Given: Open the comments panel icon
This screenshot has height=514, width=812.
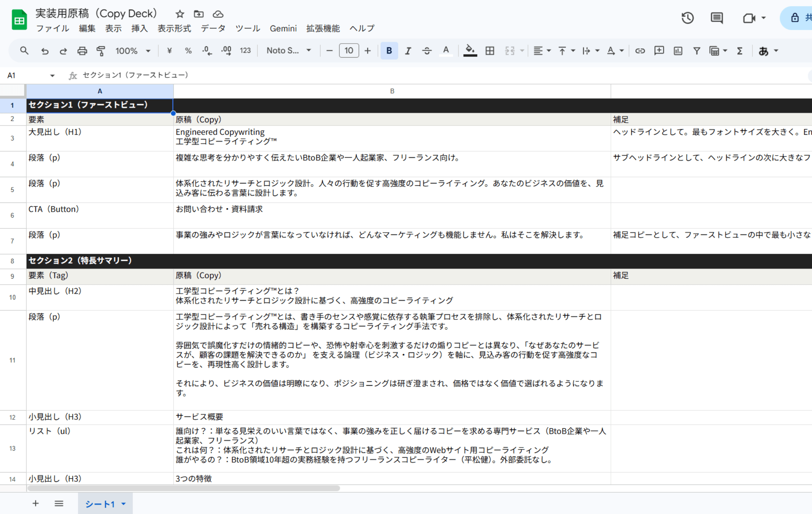Looking at the screenshot, I should 716,18.
